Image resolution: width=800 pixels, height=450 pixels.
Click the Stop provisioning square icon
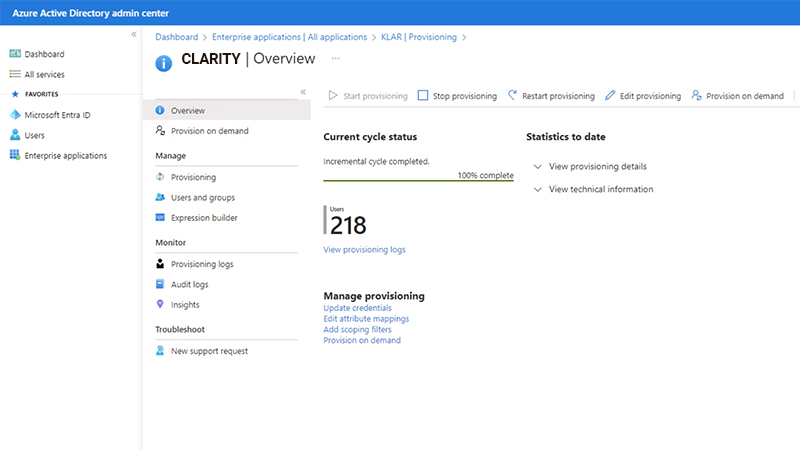click(423, 95)
